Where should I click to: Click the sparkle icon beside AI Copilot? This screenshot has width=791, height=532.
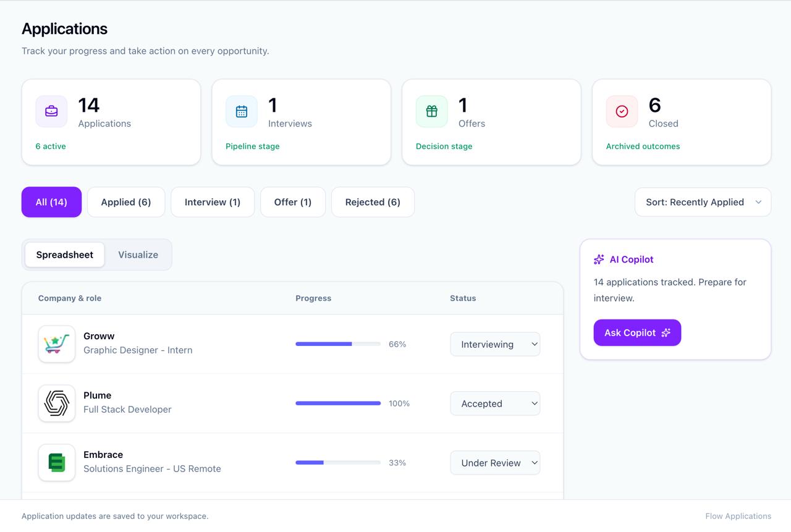599,260
